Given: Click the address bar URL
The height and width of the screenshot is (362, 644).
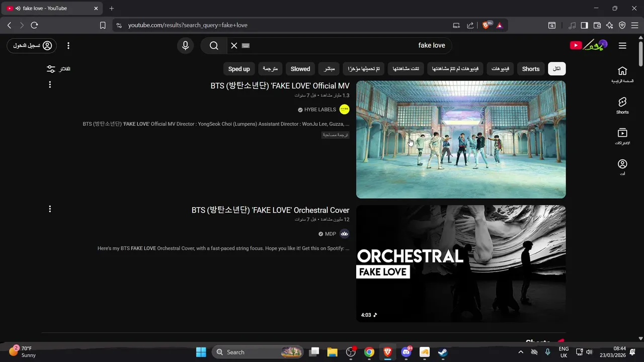Looking at the screenshot, I should (188, 25).
